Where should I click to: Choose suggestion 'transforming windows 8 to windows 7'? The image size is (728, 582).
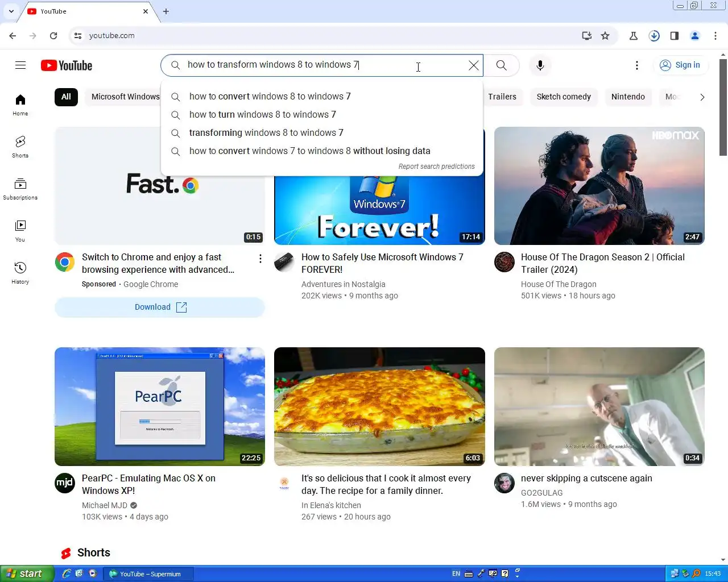tap(322, 133)
